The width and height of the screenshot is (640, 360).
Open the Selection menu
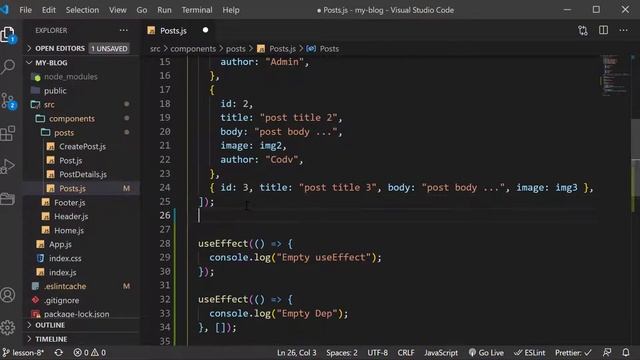pos(82,10)
